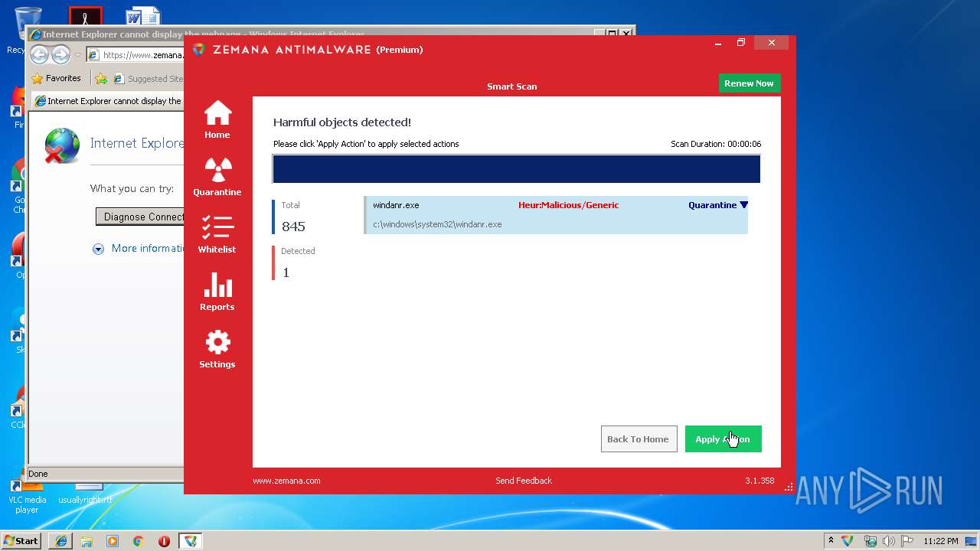Click the Scan Duration 00:00:06 text

[716, 144]
